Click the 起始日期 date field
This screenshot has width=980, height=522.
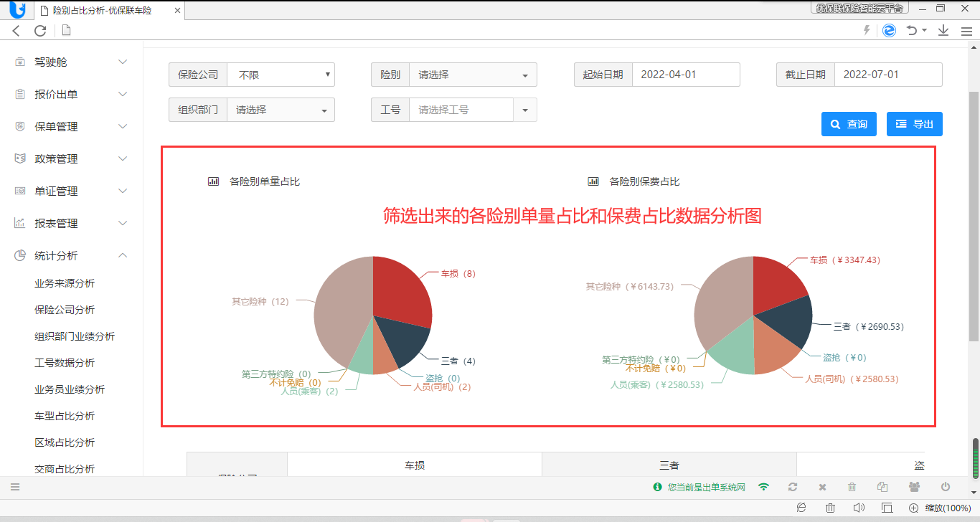pos(686,75)
